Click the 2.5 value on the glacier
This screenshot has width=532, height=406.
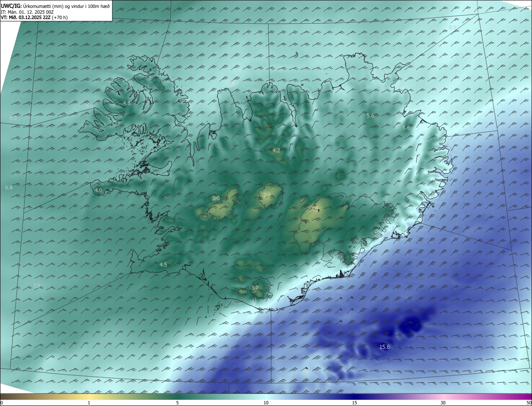tap(267, 195)
